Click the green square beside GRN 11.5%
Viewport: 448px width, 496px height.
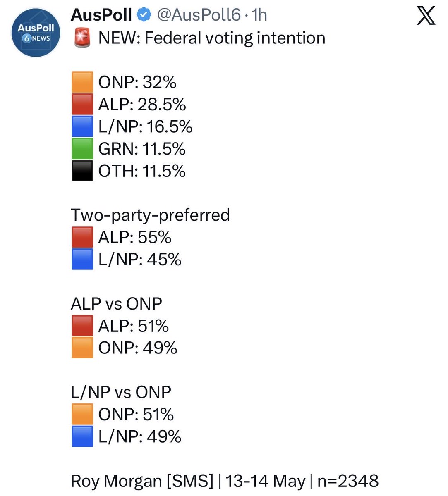pyautogui.click(x=82, y=149)
